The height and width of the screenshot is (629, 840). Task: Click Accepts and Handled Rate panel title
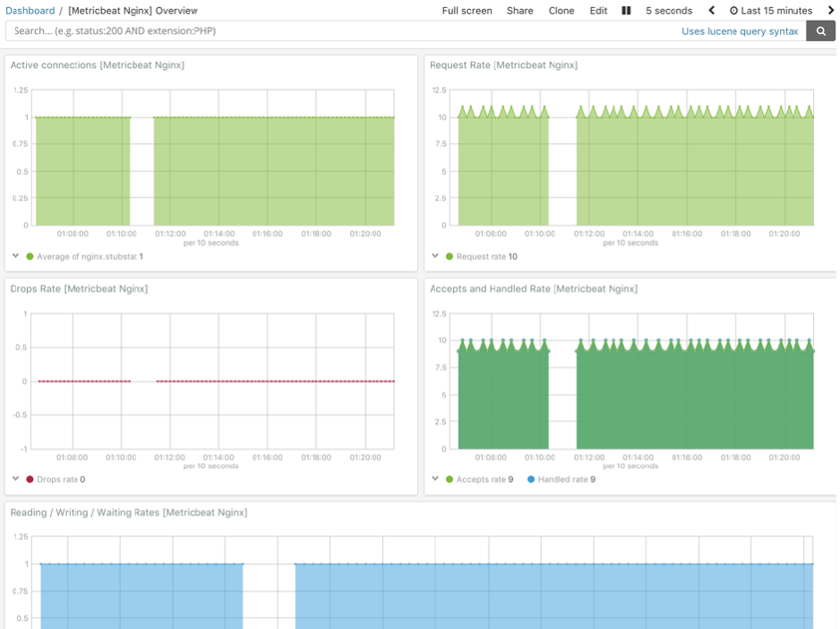(534, 289)
